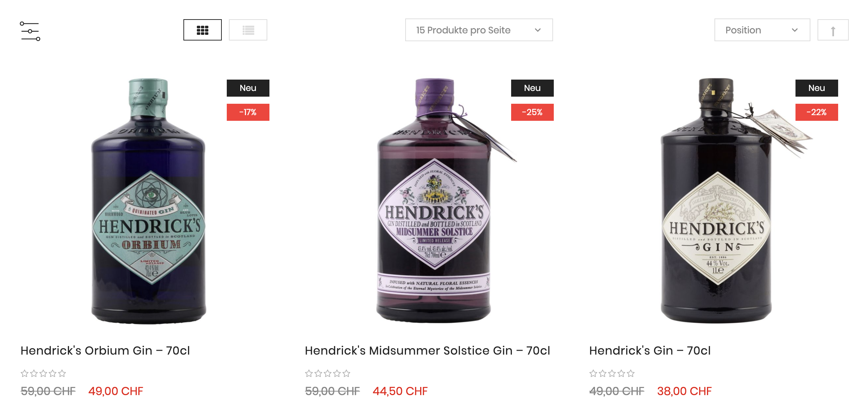Expand the Position sort dropdown
Viewport: 868px width, 415px height.
(x=762, y=30)
